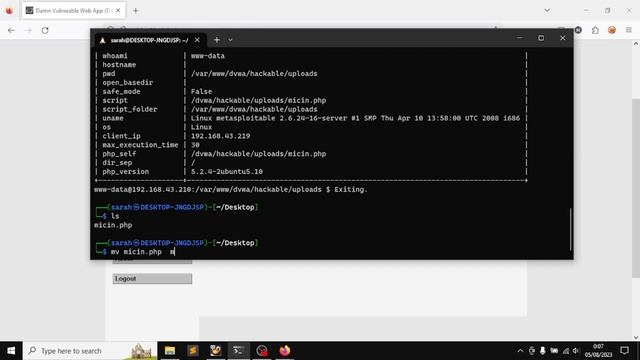
Task: Open a new Firefox tab
Action: 136,11
